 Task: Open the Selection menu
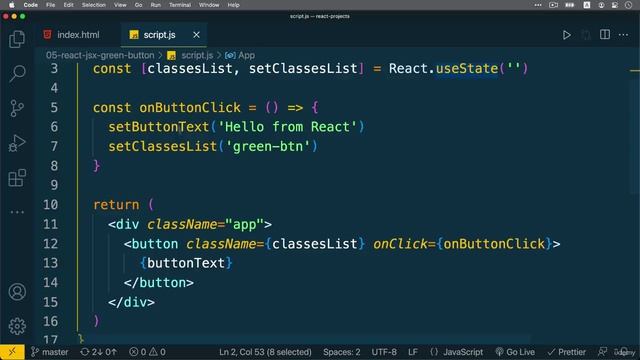coord(93,5)
